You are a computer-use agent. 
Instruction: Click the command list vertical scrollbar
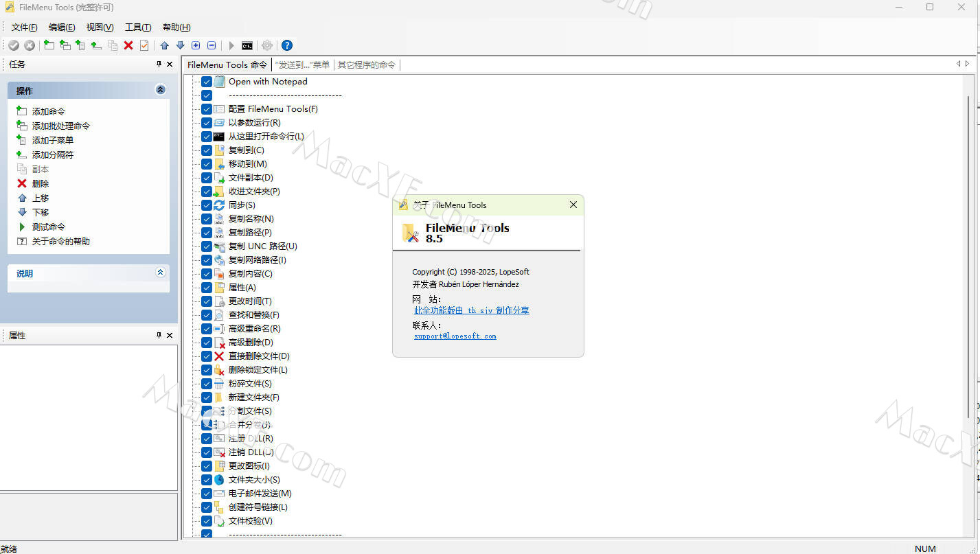[x=970, y=257]
